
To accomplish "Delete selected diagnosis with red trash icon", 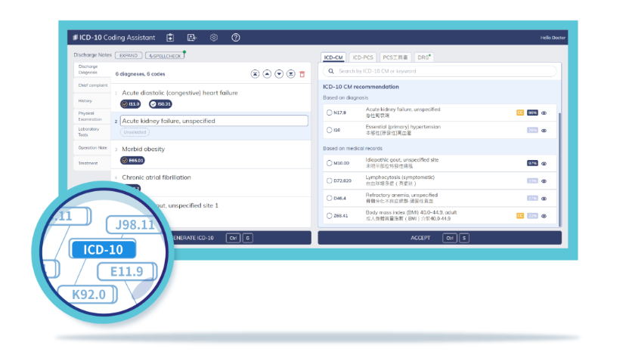I will click(302, 74).
